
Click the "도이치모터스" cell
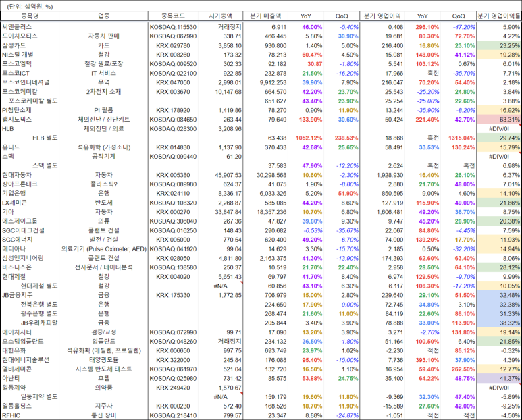click(20, 36)
